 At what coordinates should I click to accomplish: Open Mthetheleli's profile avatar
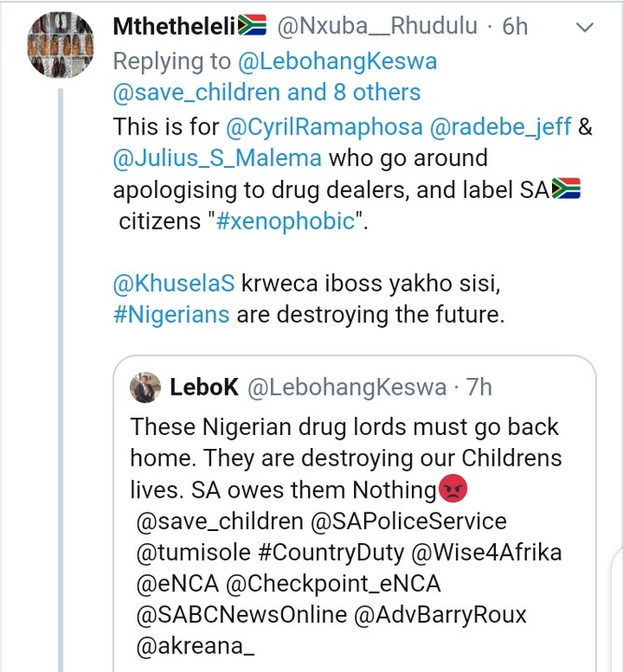pos(57,47)
